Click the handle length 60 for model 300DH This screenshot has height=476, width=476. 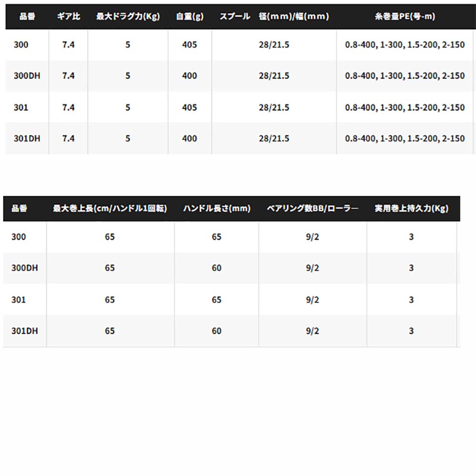217,268
